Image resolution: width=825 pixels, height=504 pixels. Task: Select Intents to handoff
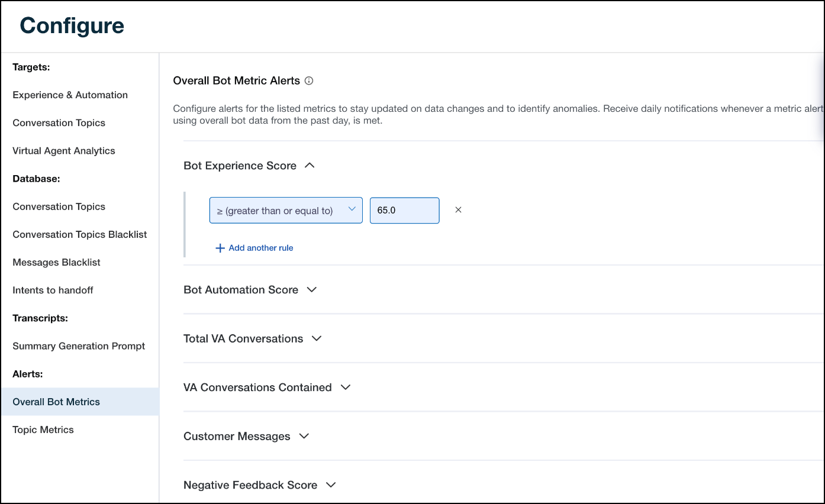point(53,290)
